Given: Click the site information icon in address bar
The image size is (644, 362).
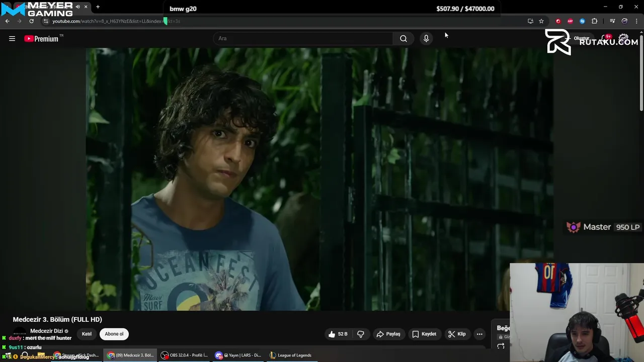Looking at the screenshot, I should click(x=46, y=21).
